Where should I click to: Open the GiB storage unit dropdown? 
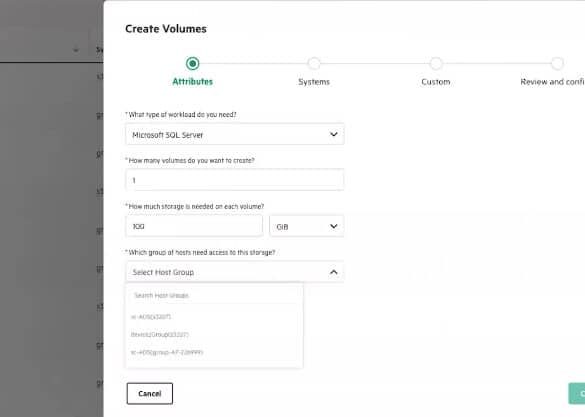[306, 226]
